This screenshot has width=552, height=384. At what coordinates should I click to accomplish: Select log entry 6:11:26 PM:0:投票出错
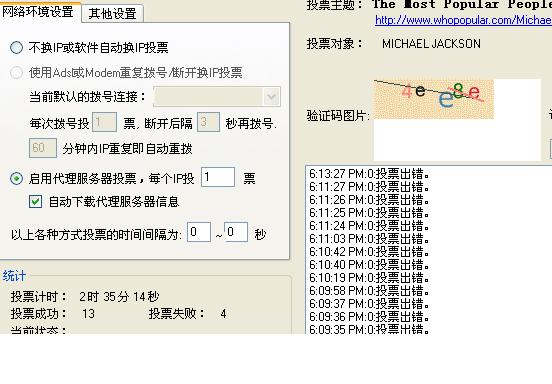pyautogui.click(x=369, y=200)
